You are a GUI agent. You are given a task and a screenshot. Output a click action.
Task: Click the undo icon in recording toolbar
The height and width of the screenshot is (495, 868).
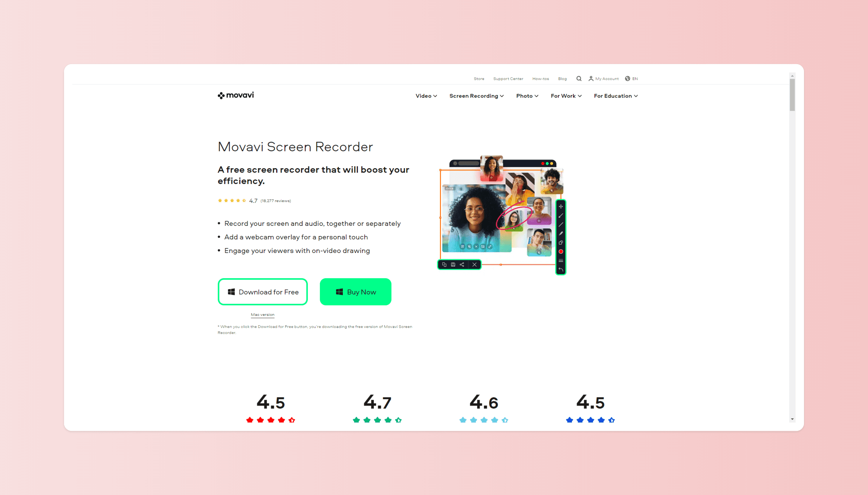(x=562, y=271)
